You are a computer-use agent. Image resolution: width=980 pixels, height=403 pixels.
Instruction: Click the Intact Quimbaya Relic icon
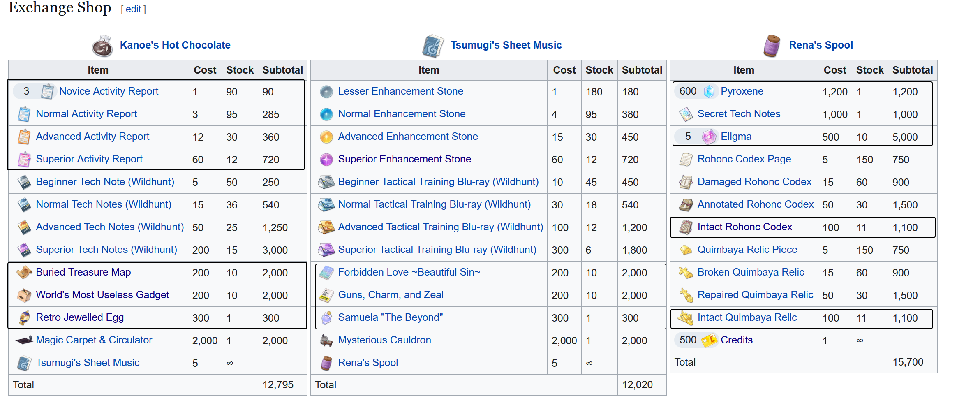pyautogui.click(x=686, y=317)
